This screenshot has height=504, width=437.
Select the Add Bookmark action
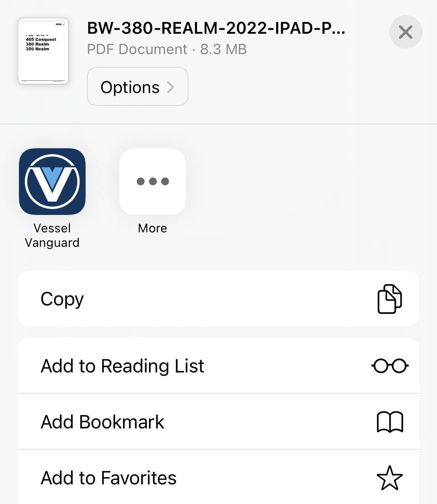[102, 422]
